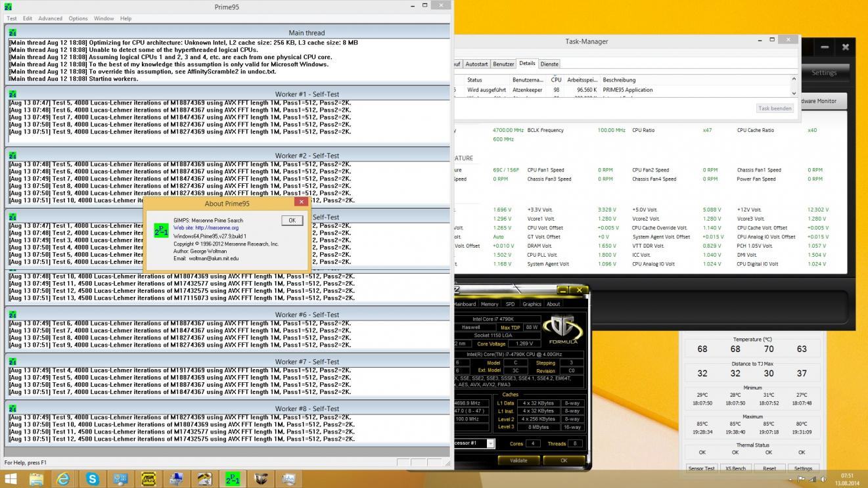Click the OK button in CPU-Z
Image resolution: width=868 pixels, height=488 pixels.
pyautogui.click(x=563, y=460)
